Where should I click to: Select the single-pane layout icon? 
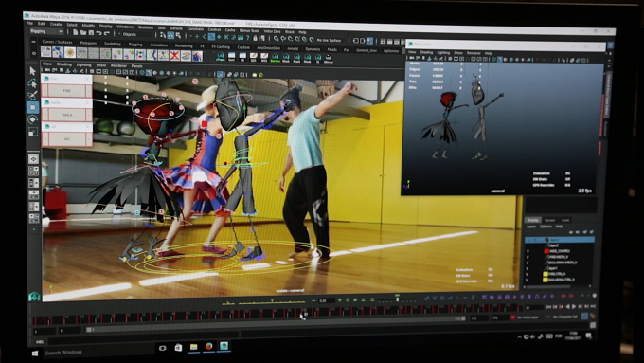33,159
